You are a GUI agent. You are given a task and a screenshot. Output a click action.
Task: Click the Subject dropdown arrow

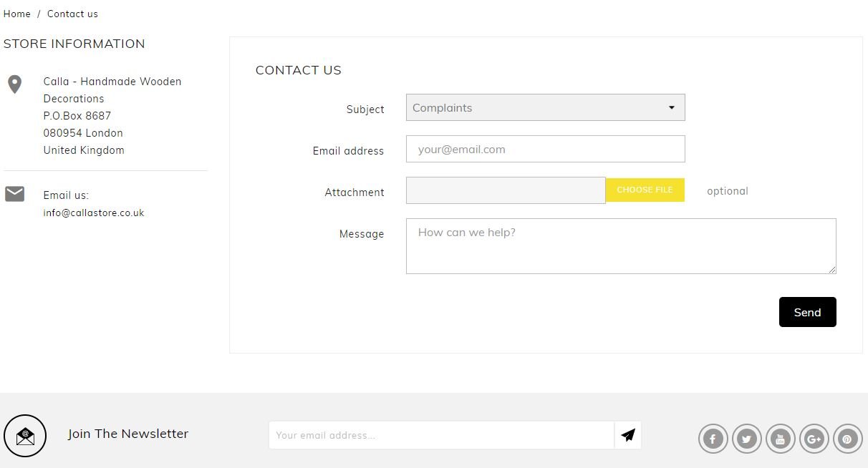coord(672,107)
